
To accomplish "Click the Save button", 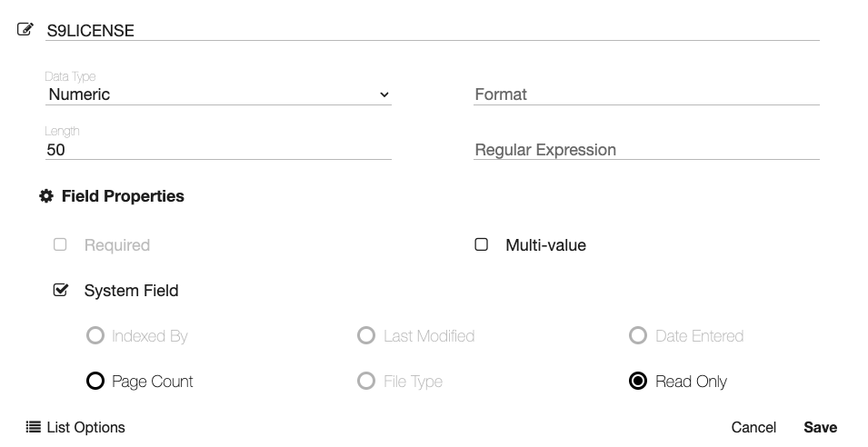I will click(820, 427).
